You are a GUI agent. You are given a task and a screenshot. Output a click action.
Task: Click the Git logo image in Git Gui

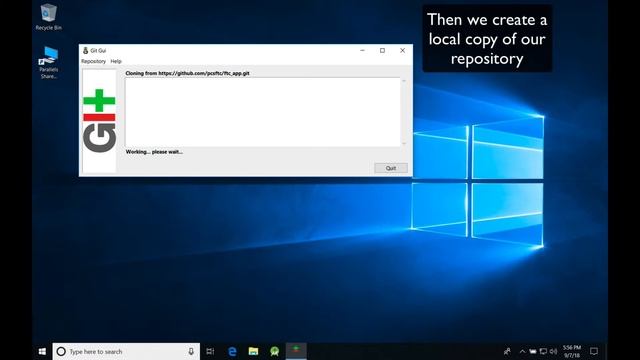[x=99, y=120]
